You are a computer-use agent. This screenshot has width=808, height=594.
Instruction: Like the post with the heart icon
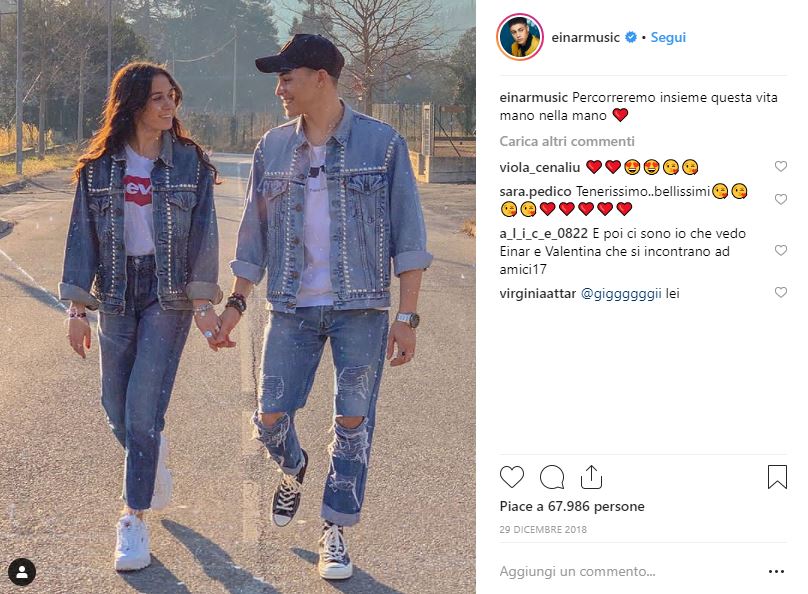pos(512,477)
